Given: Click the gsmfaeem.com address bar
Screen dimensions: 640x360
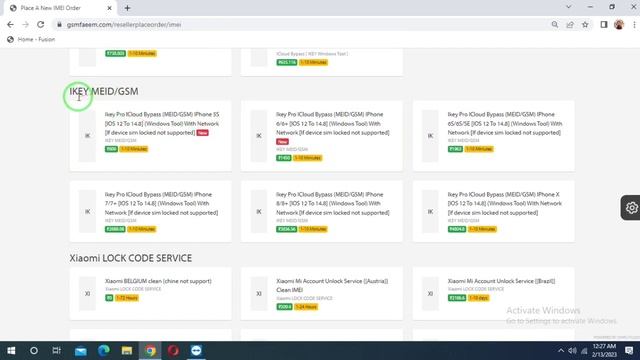Looking at the screenshot, I should tap(302, 24).
